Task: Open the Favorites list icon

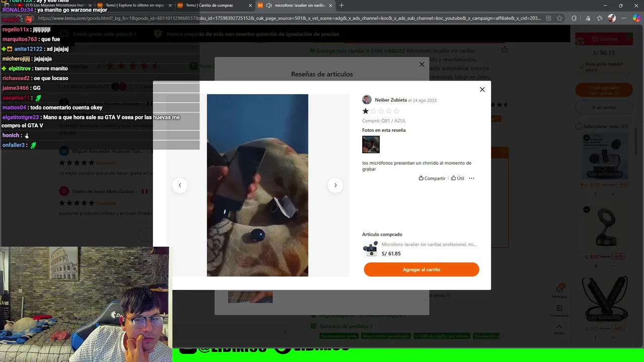Action: pyautogui.click(x=599, y=18)
